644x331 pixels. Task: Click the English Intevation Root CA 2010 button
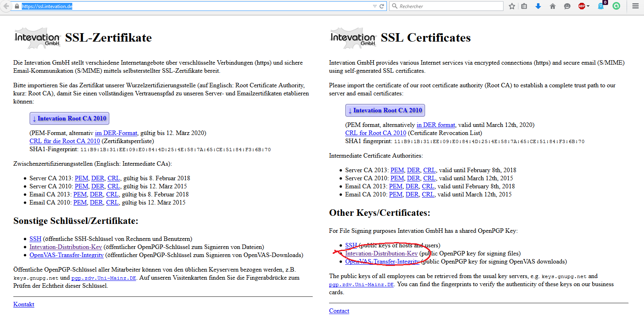tap(385, 110)
